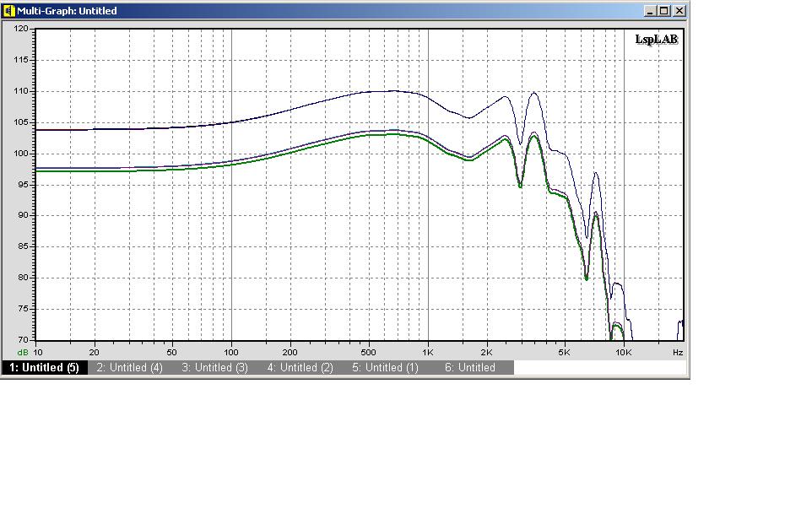Click the 110 value on the dB axis
Viewport: 812px width, 519px height.
coord(21,91)
